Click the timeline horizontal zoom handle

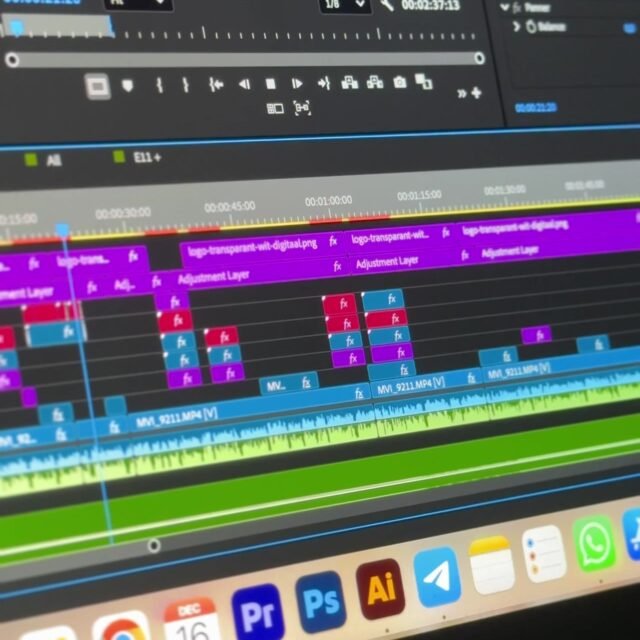[x=154, y=545]
